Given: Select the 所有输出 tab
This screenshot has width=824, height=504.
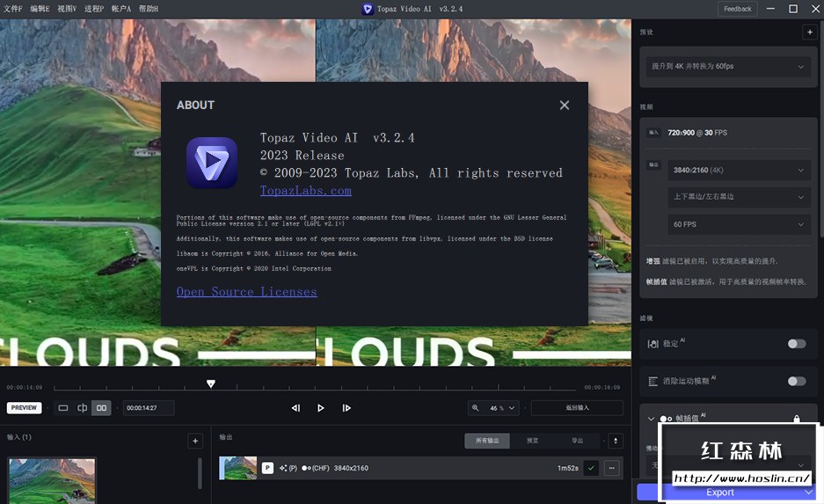Looking at the screenshot, I should pyautogui.click(x=487, y=441).
